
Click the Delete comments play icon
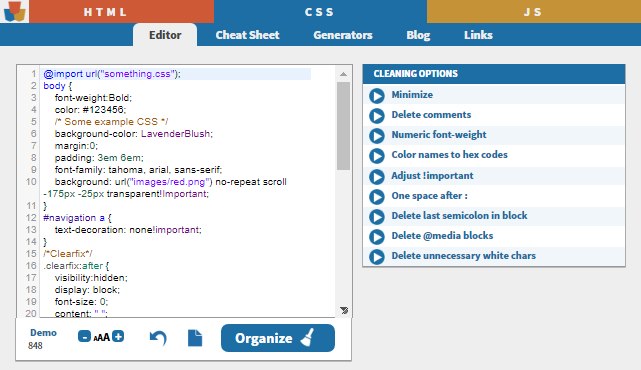[x=377, y=116]
